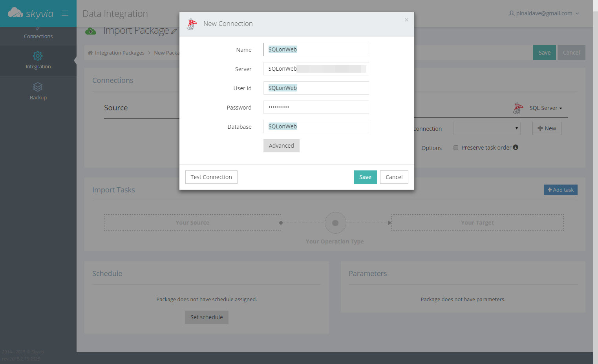Focus the Password input field
The height and width of the screenshot is (364, 598).
316,107
